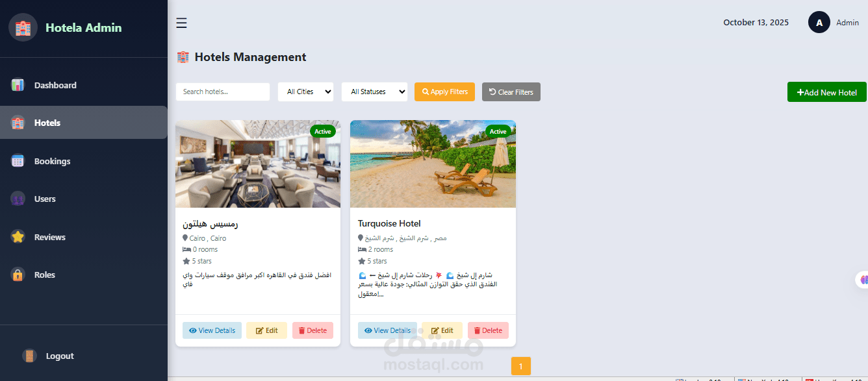Click the Dashboard chart icon in the sidebar
The height and width of the screenshot is (381, 868).
pyautogui.click(x=18, y=85)
